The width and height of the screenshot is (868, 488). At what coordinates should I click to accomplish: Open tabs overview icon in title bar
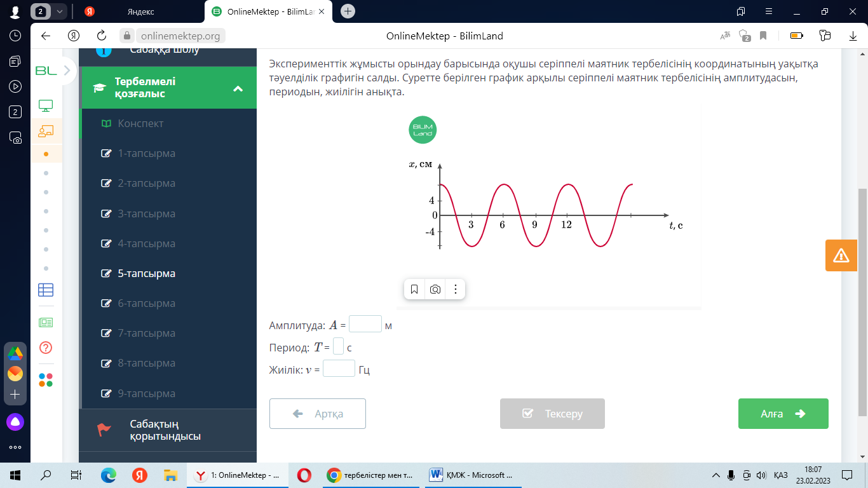[x=741, y=11]
